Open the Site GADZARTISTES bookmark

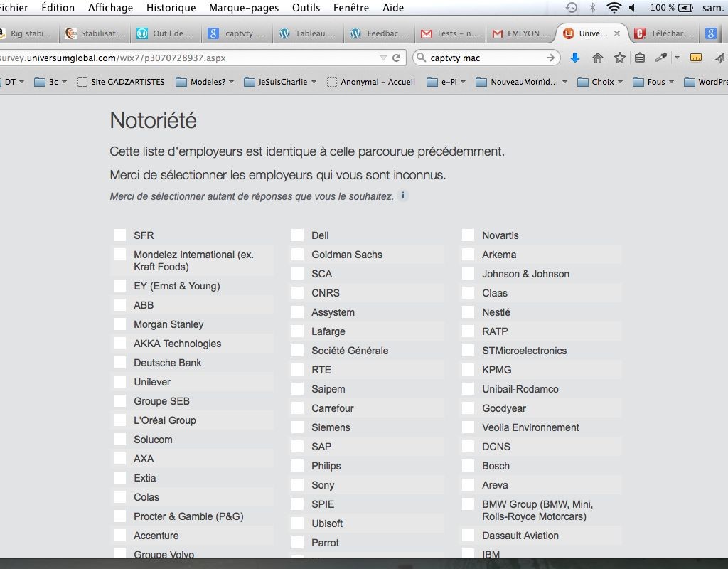121,82
